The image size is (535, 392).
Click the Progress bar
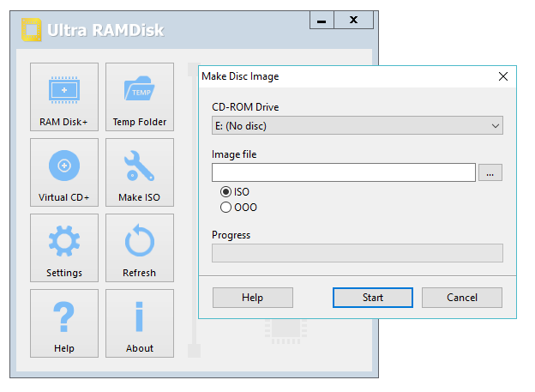click(358, 253)
